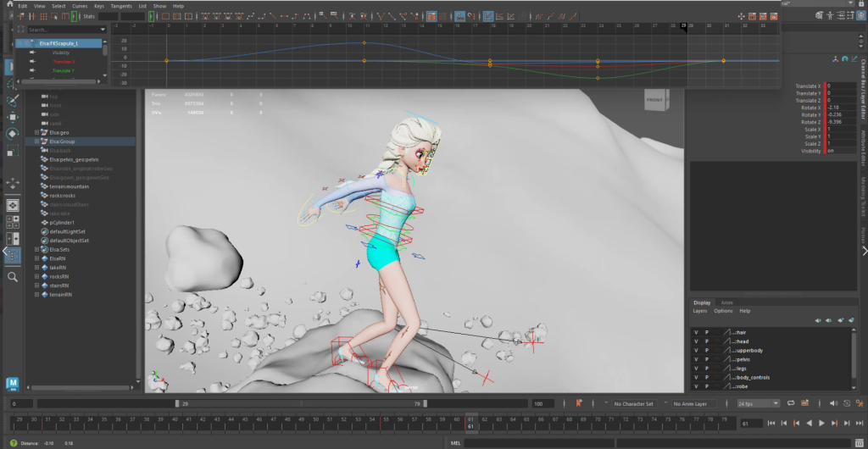Open animation preferences running-figure icon
The image size is (868, 449).
(x=860, y=403)
